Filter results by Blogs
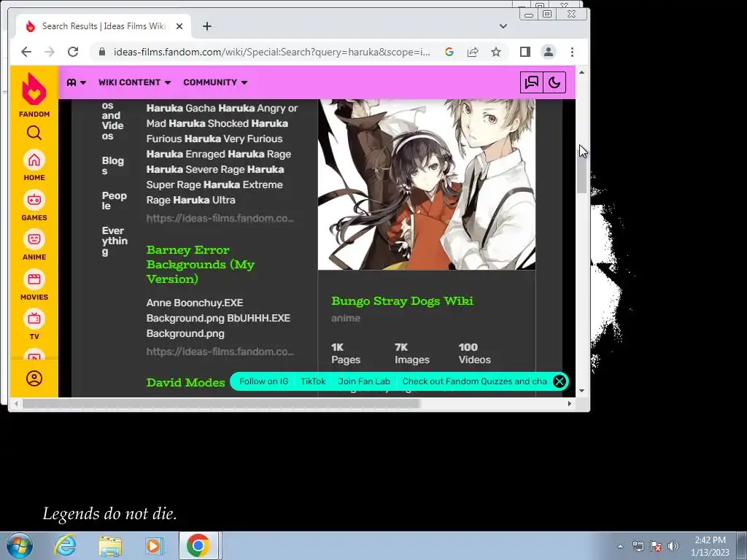The width and height of the screenshot is (747, 560). (113, 166)
